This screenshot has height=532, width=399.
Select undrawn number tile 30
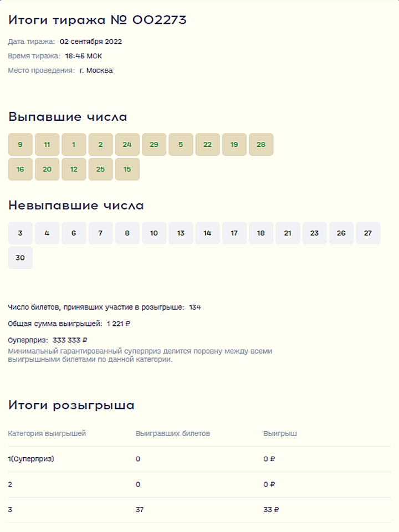click(21, 258)
